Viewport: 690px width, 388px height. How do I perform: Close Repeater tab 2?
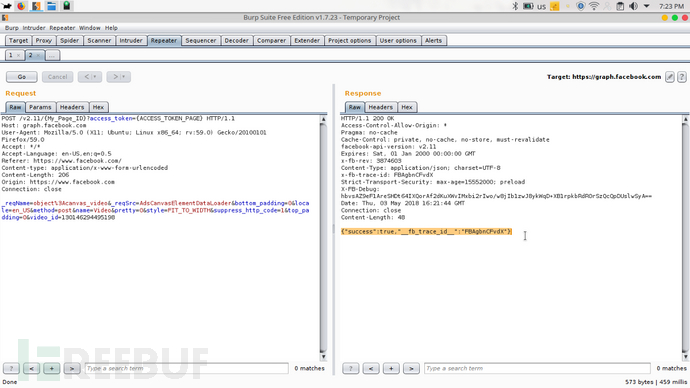pos(38,55)
